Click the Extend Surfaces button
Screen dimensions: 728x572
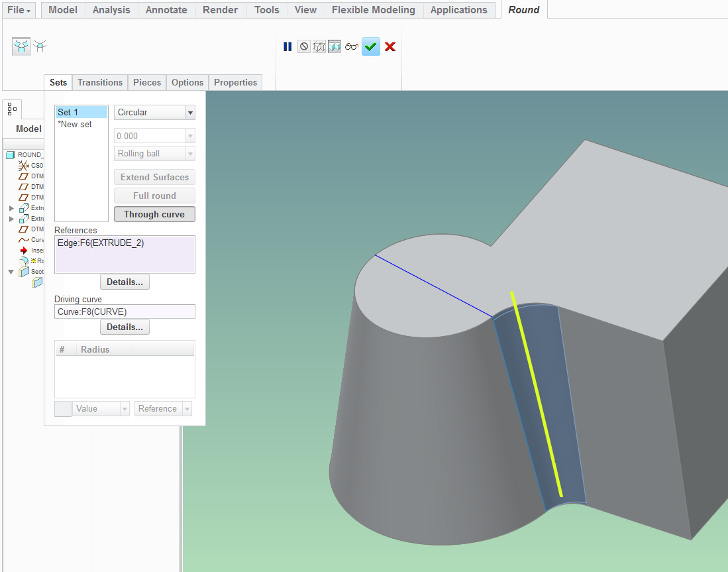(154, 177)
